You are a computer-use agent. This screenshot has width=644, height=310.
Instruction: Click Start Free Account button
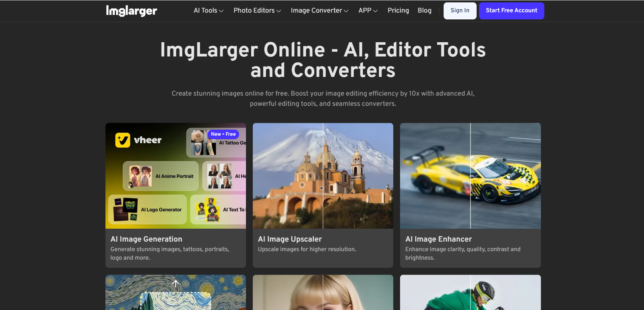511,11
